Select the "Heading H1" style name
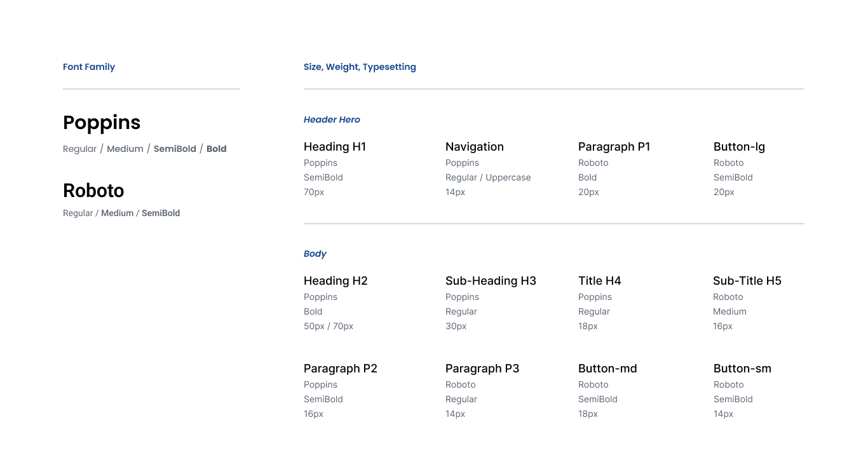868x476 pixels. coord(335,147)
